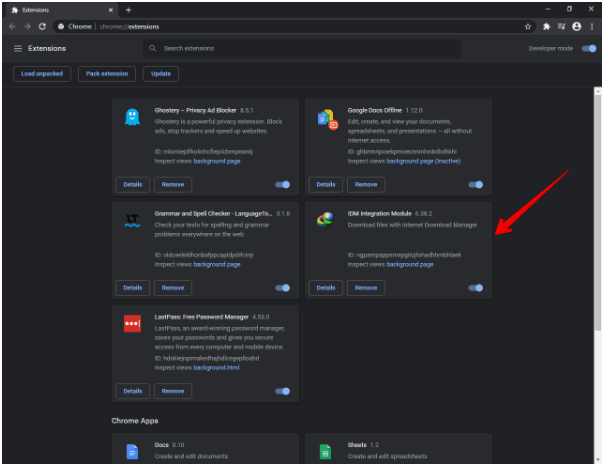This screenshot has height=470, width=605.
Task: Open IDM background page link
Action: click(x=410, y=265)
